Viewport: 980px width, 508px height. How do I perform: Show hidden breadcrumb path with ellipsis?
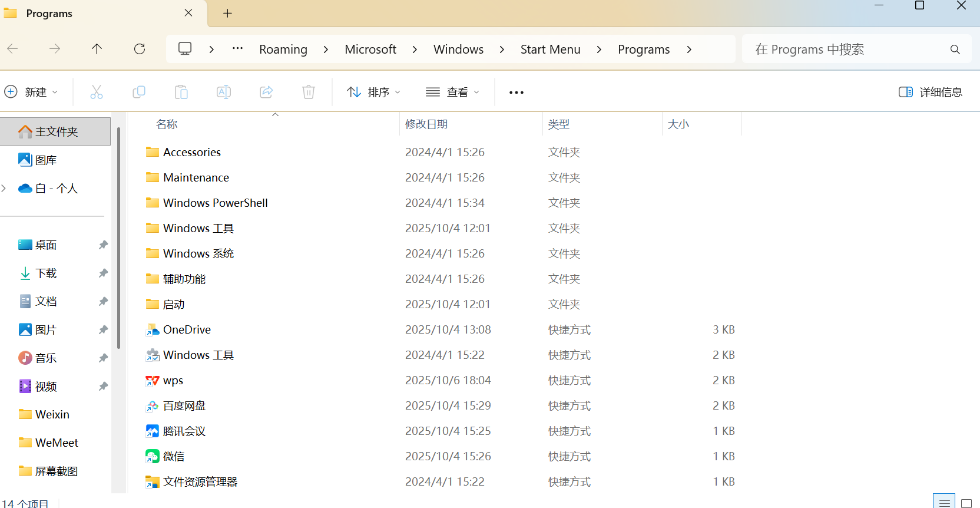pos(237,49)
